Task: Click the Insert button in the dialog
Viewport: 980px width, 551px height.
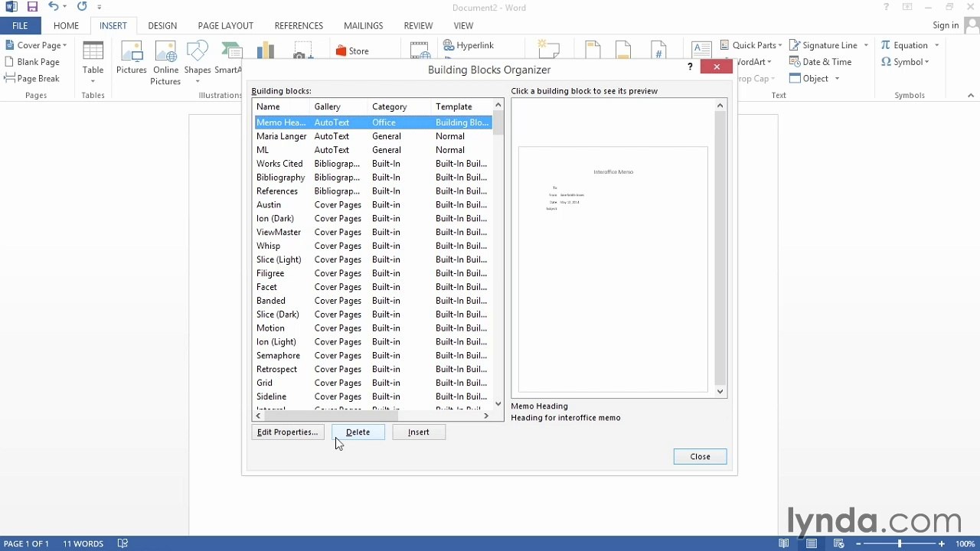Action: tap(419, 432)
